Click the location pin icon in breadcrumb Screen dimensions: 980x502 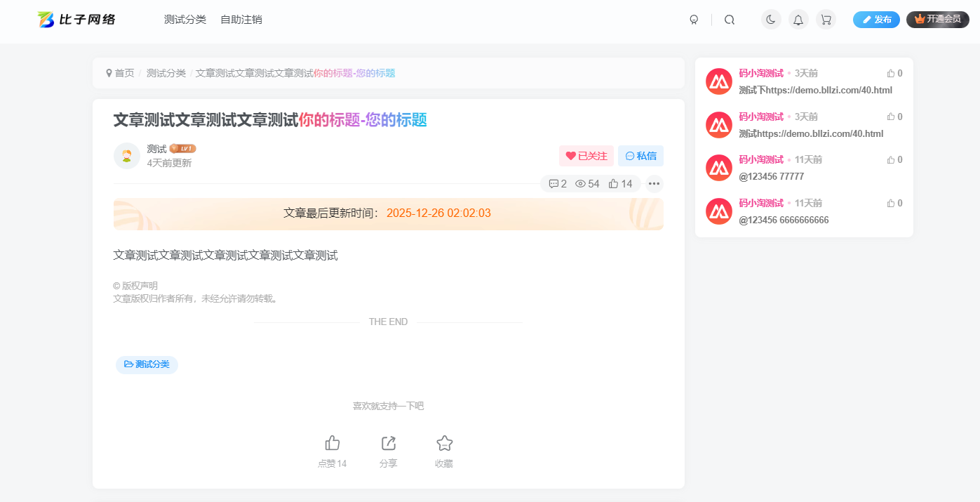click(x=109, y=72)
